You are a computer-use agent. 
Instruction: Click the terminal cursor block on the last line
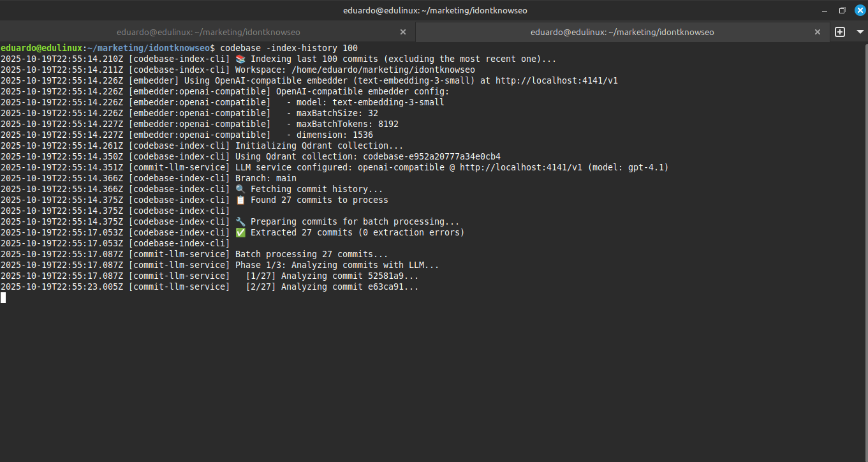pos(3,297)
